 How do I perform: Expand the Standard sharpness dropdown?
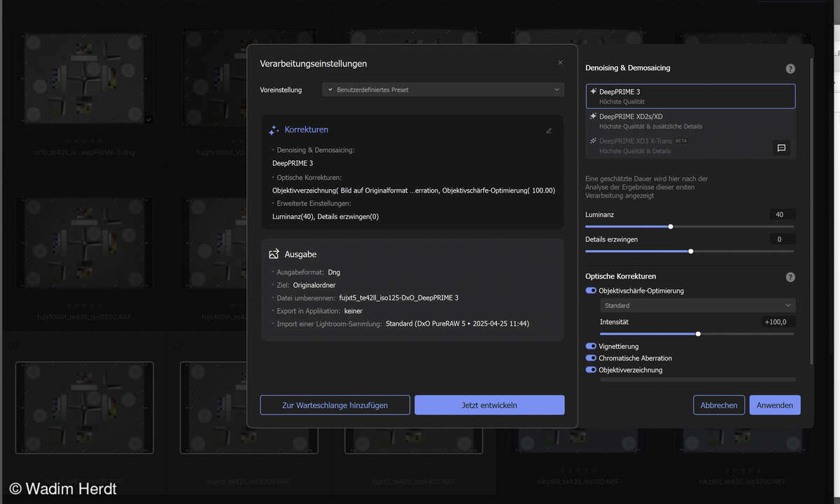pyautogui.click(x=698, y=306)
